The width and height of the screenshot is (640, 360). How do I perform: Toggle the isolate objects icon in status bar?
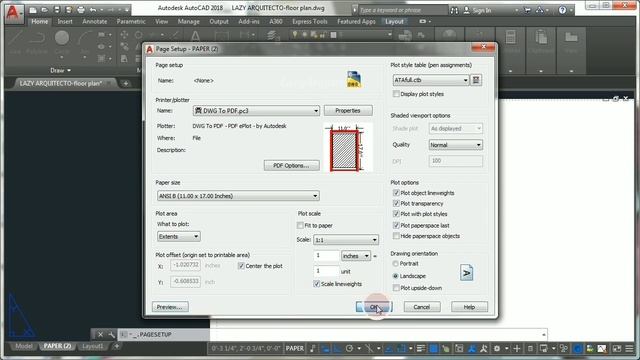(x=564, y=349)
